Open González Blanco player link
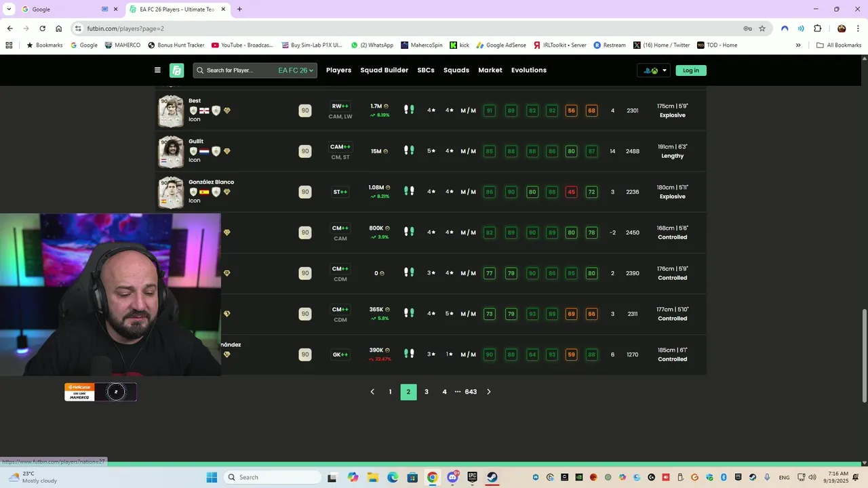The height and width of the screenshot is (488, 868). [211, 182]
